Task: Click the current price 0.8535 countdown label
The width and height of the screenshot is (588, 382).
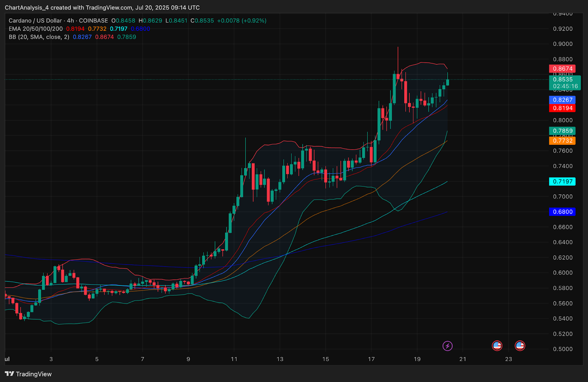Action: [x=565, y=83]
